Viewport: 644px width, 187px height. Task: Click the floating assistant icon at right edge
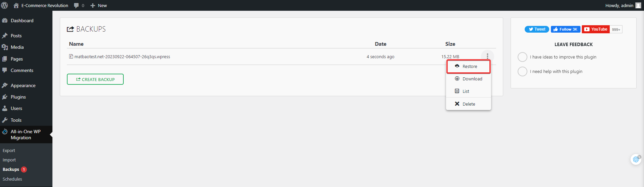pyautogui.click(x=636, y=159)
